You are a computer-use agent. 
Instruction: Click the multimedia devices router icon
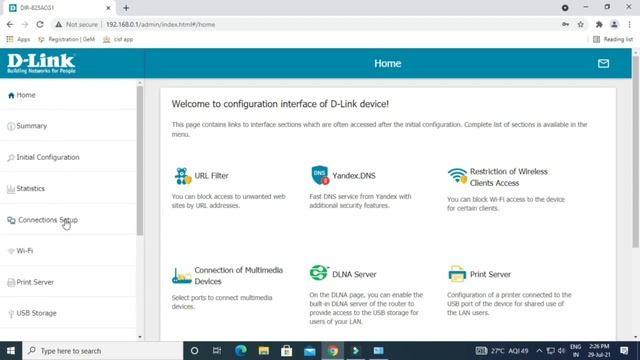[x=182, y=276]
